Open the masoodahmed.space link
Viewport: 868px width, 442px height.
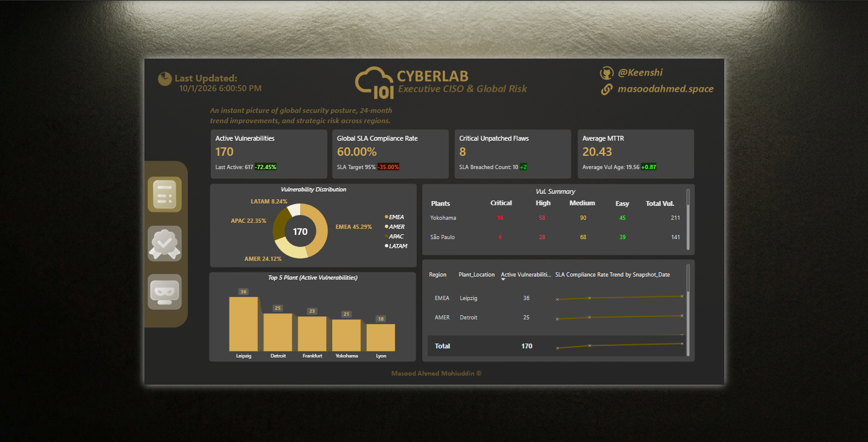[666, 89]
